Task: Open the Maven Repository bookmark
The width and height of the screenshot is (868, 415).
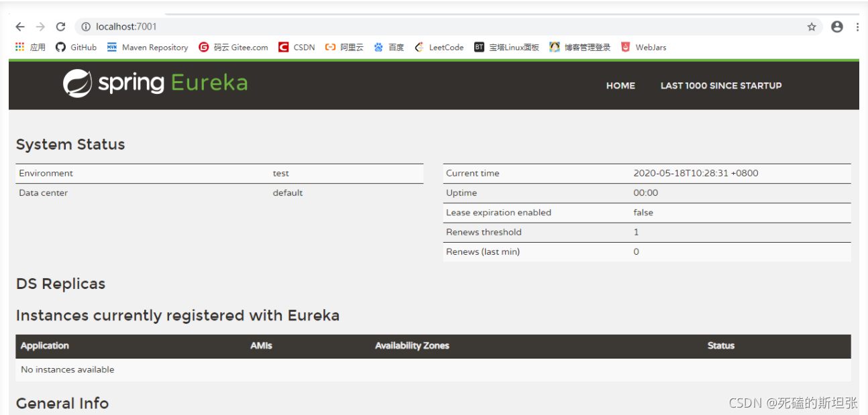Action: [148, 47]
